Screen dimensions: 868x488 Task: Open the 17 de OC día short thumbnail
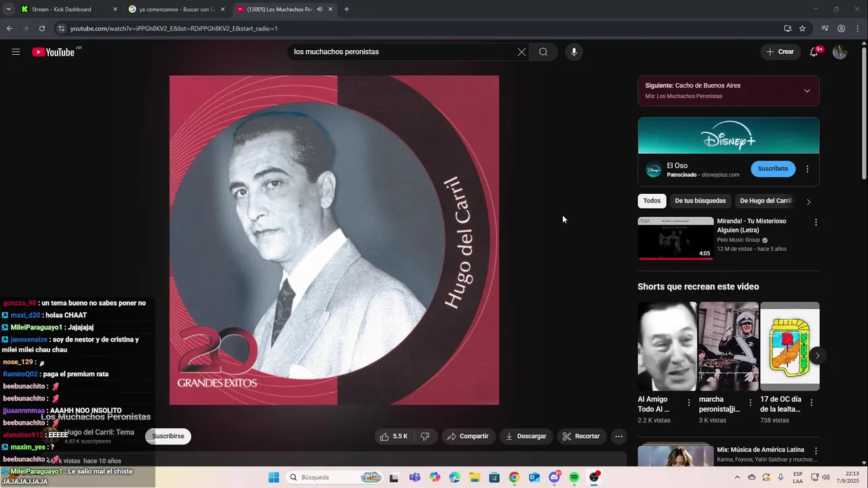coord(789,346)
